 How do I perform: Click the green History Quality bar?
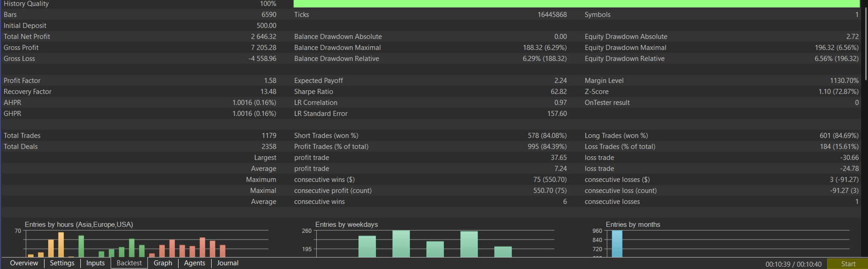click(576, 4)
